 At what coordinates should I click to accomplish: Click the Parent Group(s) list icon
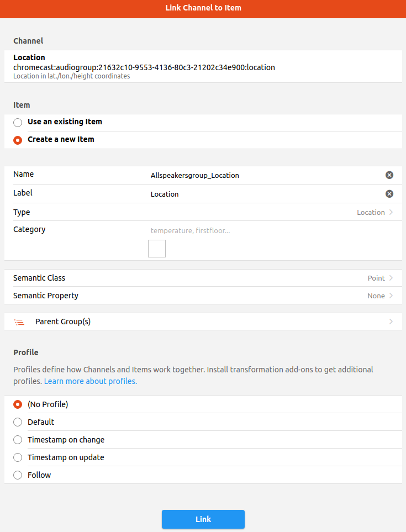(19, 322)
